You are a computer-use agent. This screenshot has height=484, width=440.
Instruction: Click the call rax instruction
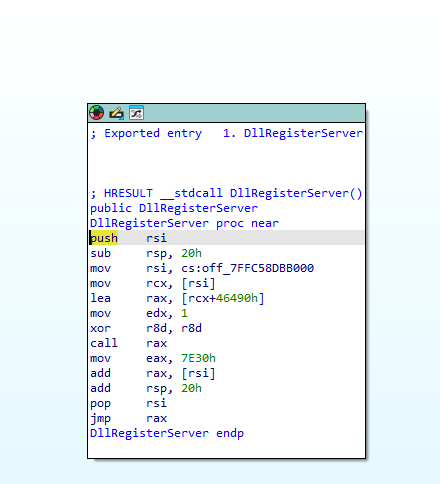(128, 343)
